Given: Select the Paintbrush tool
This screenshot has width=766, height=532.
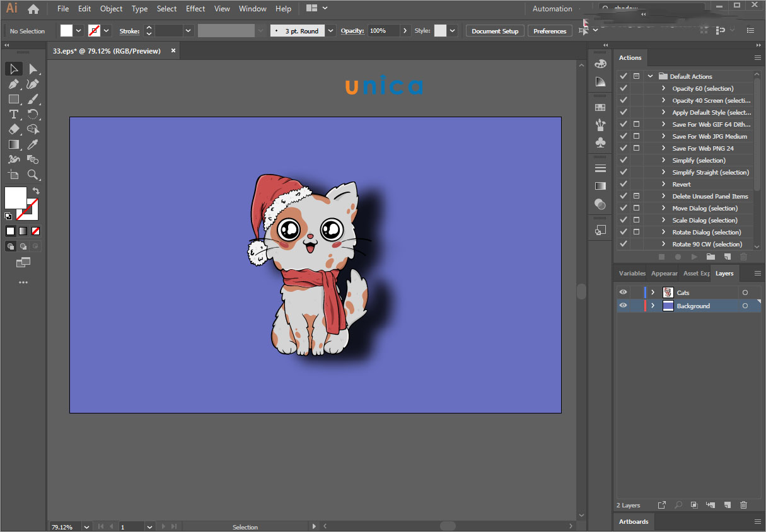Looking at the screenshot, I should [33, 99].
